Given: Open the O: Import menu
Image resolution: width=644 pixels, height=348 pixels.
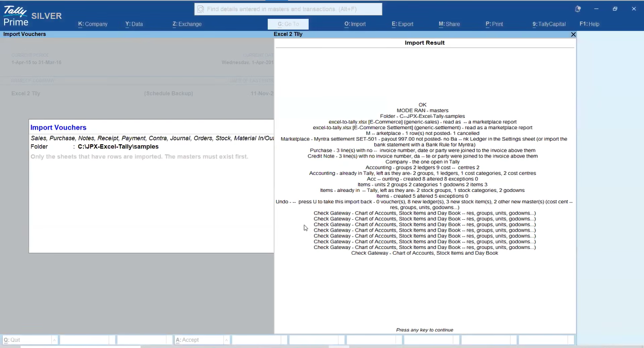Looking at the screenshot, I should 355,24.
